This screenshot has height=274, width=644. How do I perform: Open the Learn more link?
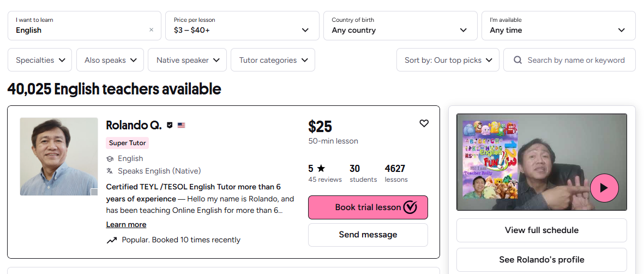[126, 224]
